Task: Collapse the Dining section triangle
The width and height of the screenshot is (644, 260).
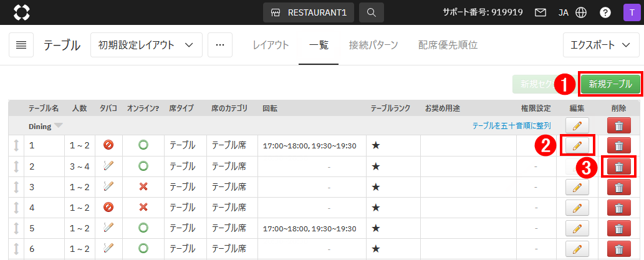Action: pyautogui.click(x=58, y=126)
